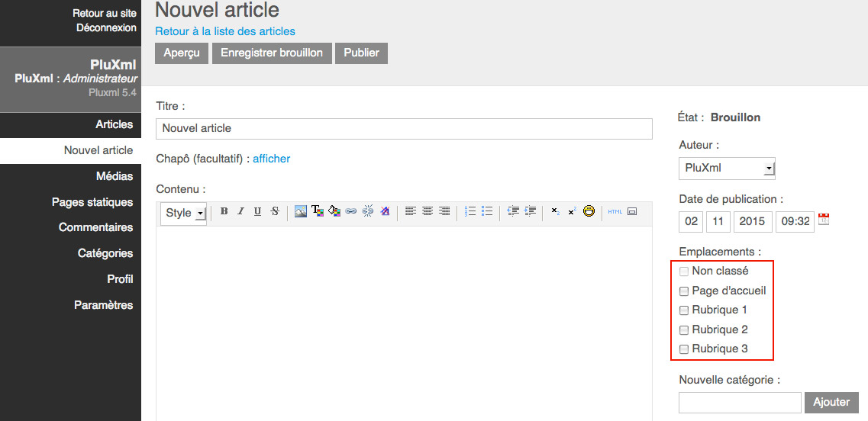The width and height of the screenshot is (868, 421).
Task: Apply italic formatting in the content editor
Action: (240, 212)
